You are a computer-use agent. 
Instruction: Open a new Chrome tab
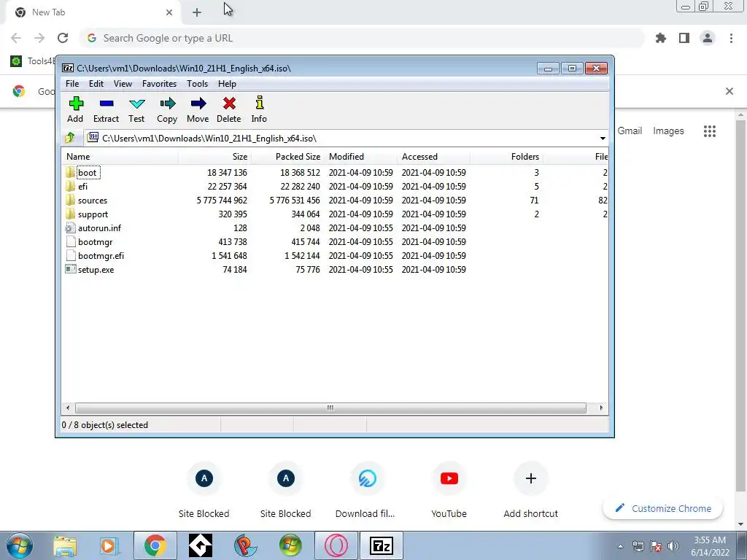[197, 12]
